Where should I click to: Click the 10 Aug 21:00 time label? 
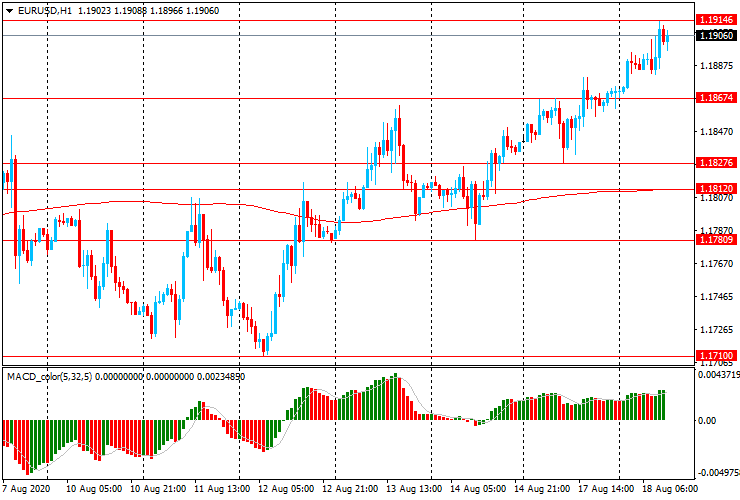point(158,488)
